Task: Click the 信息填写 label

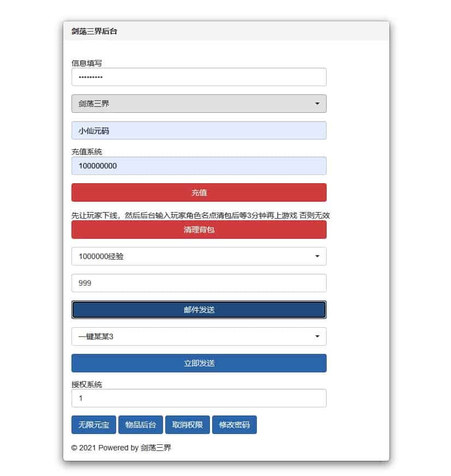Action: tap(87, 63)
